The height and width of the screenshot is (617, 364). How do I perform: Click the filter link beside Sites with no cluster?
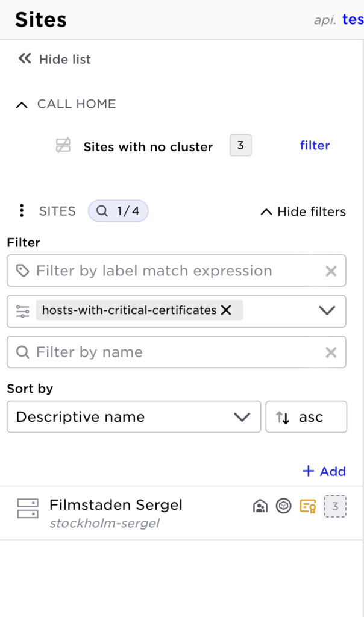coord(315,145)
